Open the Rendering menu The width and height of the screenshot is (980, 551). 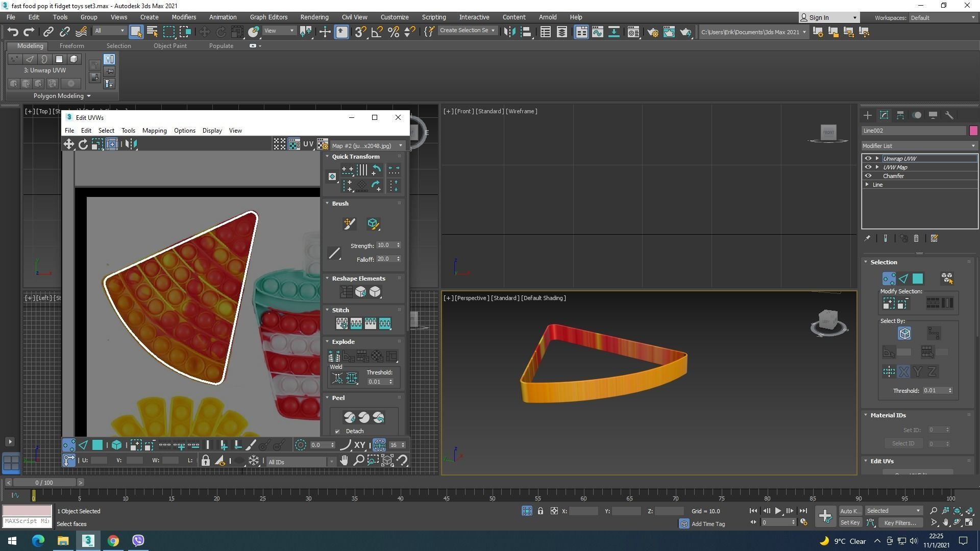point(314,17)
